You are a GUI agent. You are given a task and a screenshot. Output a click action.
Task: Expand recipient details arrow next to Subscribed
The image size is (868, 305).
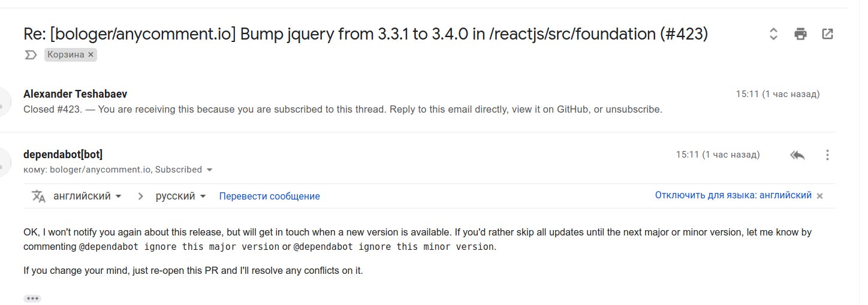[x=209, y=170]
